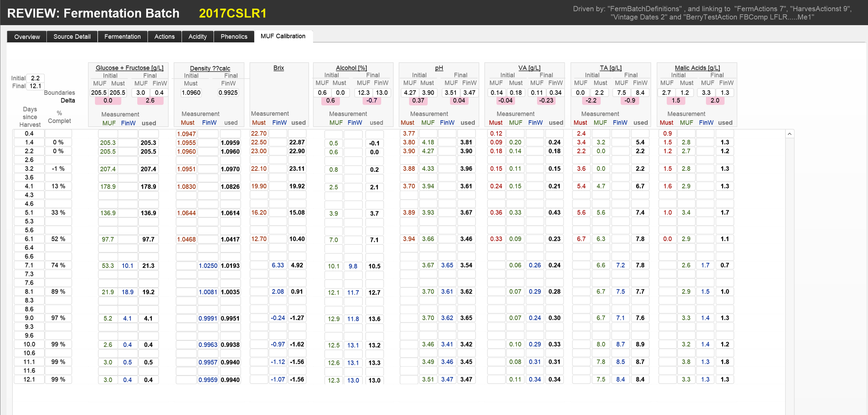Click the Glucose MUF value 136.9

108,213
